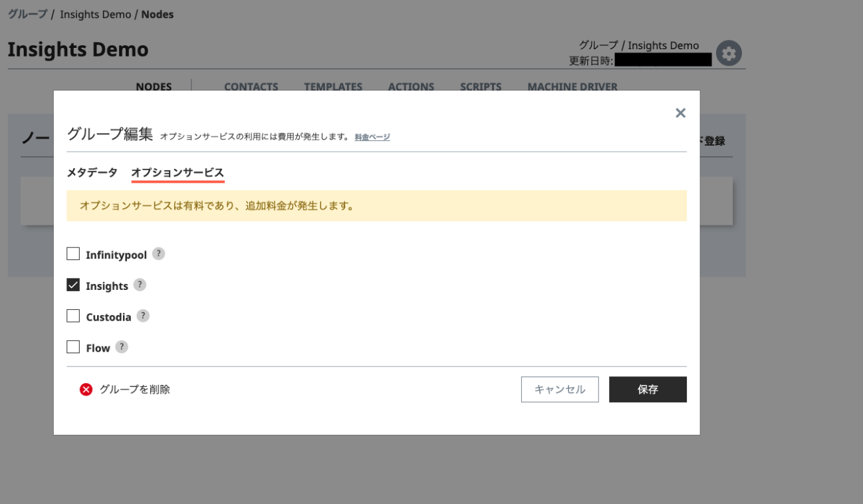The height and width of the screenshot is (504, 863).
Task: Switch to the メタデータ tab
Action: point(92,173)
